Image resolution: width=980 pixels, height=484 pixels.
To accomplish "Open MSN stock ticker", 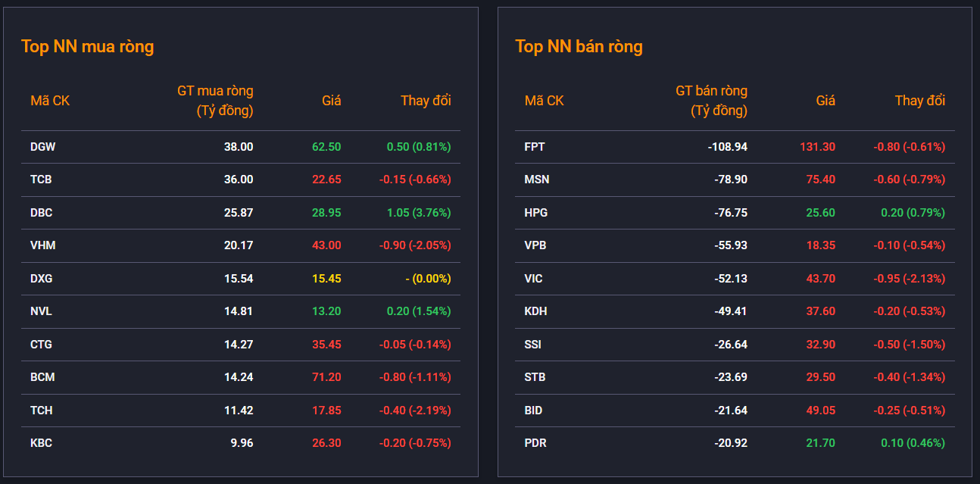I will tap(537, 180).
